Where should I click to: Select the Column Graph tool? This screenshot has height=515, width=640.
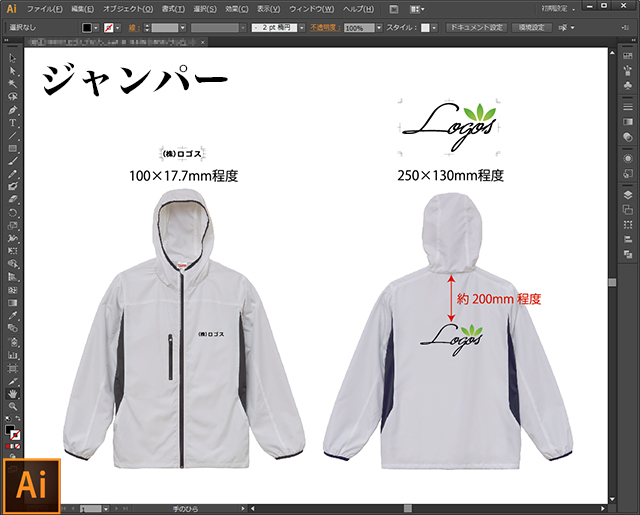click(13, 355)
